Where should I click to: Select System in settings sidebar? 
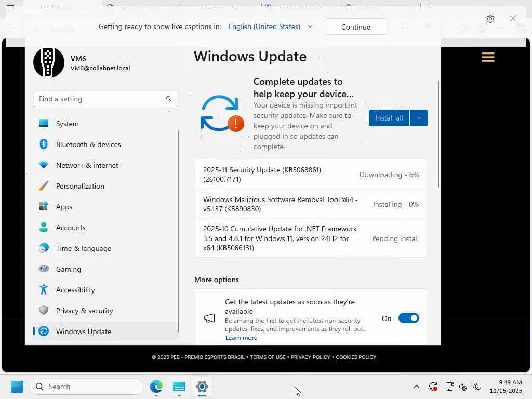coord(105,124)
